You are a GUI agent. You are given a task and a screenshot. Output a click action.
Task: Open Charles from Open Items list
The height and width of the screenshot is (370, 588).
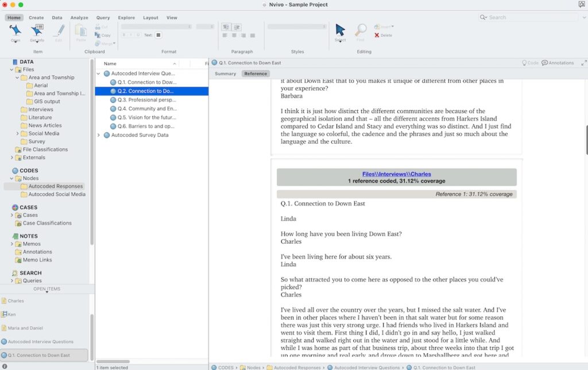(16, 300)
